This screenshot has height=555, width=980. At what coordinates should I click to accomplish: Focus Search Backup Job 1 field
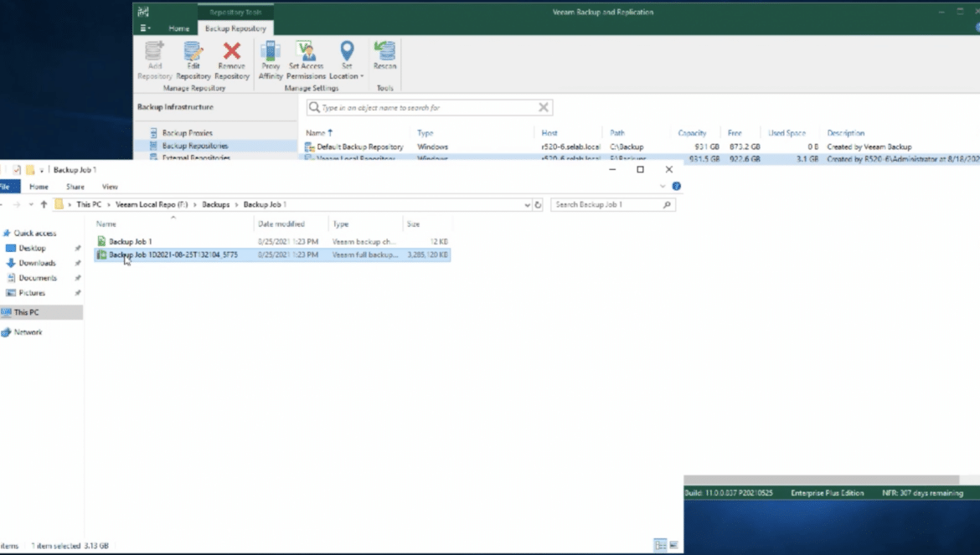click(612, 205)
